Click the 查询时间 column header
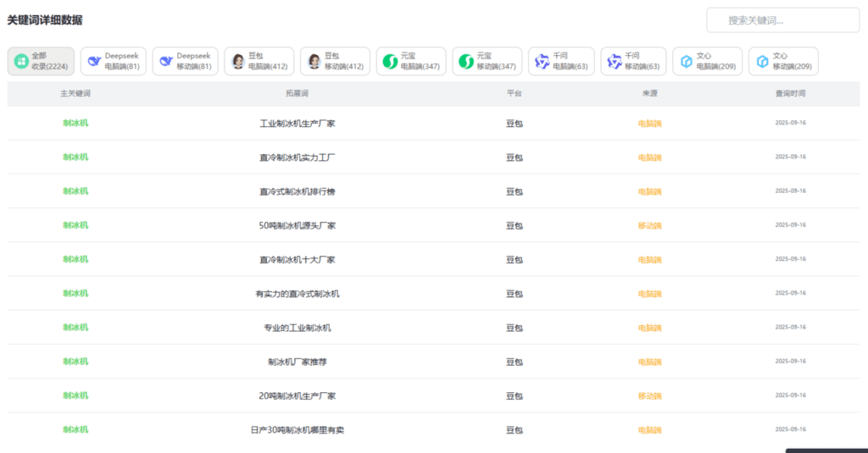The image size is (868, 453). [790, 93]
